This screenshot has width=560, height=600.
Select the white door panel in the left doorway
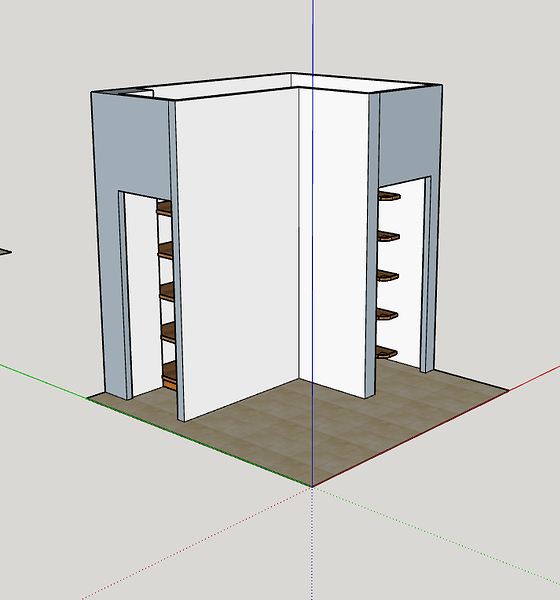(x=144, y=295)
